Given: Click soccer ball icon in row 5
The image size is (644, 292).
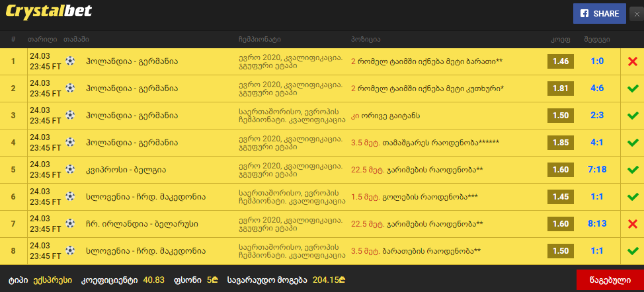Looking at the screenshot, I should coord(70,169).
